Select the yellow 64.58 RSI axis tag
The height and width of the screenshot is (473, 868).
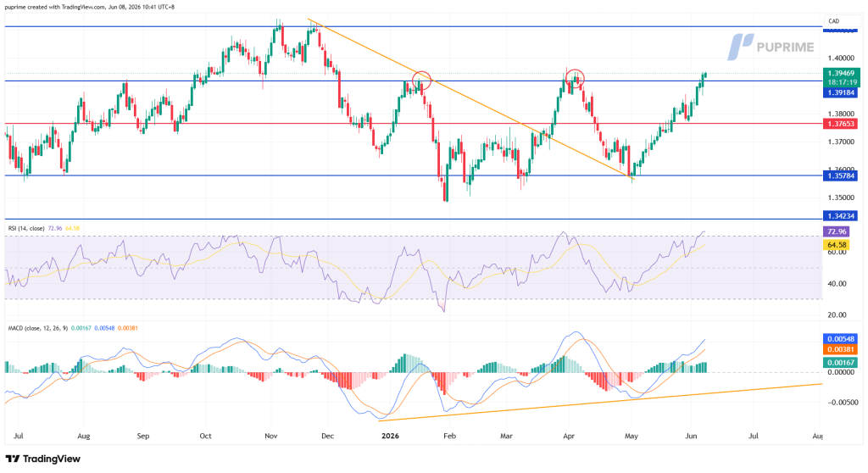coord(836,245)
